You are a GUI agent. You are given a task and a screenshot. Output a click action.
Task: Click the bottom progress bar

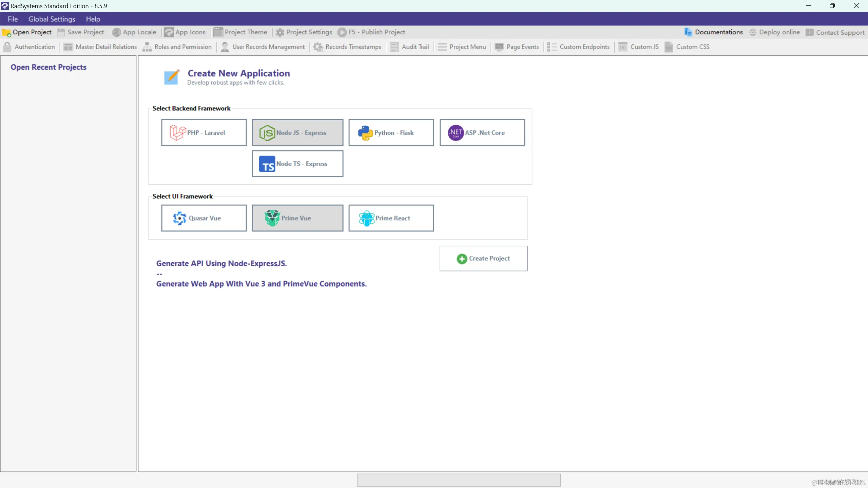click(x=459, y=480)
